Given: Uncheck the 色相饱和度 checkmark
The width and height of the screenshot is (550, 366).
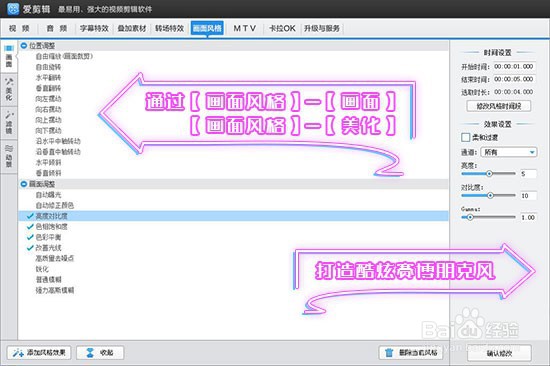Looking at the screenshot, I should [x=30, y=226].
